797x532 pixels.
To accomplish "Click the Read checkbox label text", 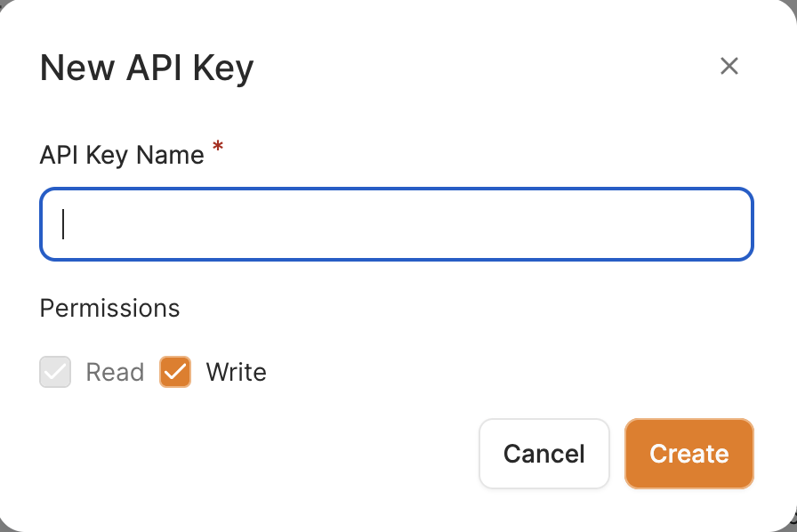I will coord(115,372).
